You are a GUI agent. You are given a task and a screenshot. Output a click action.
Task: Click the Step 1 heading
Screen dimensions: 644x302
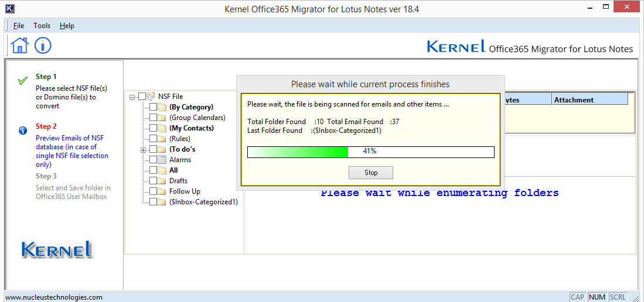click(46, 76)
